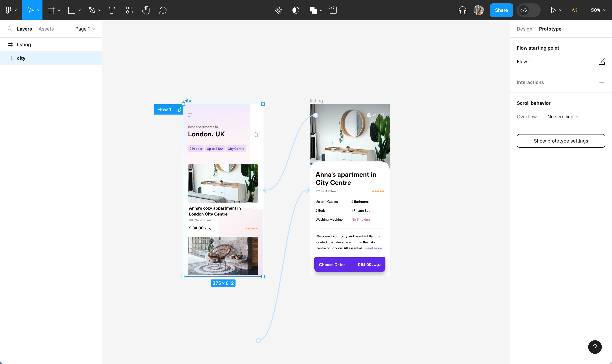Select the Pen tool

click(92, 10)
